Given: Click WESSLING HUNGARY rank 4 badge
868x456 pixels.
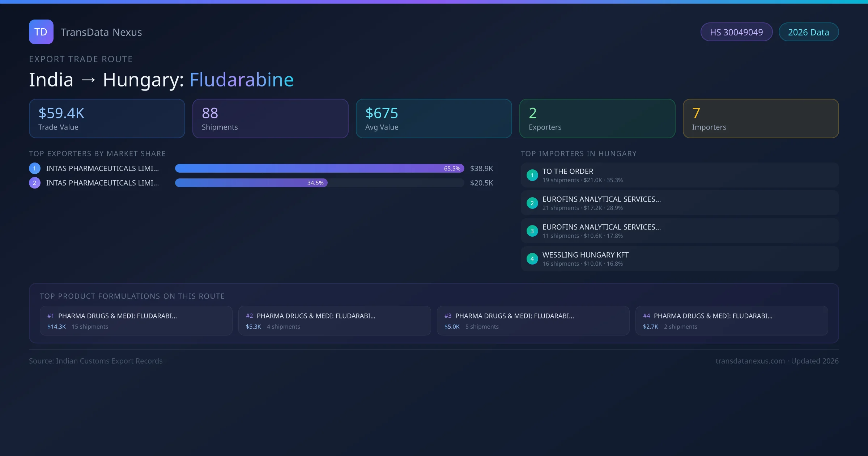Looking at the screenshot, I should (x=532, y=259).
